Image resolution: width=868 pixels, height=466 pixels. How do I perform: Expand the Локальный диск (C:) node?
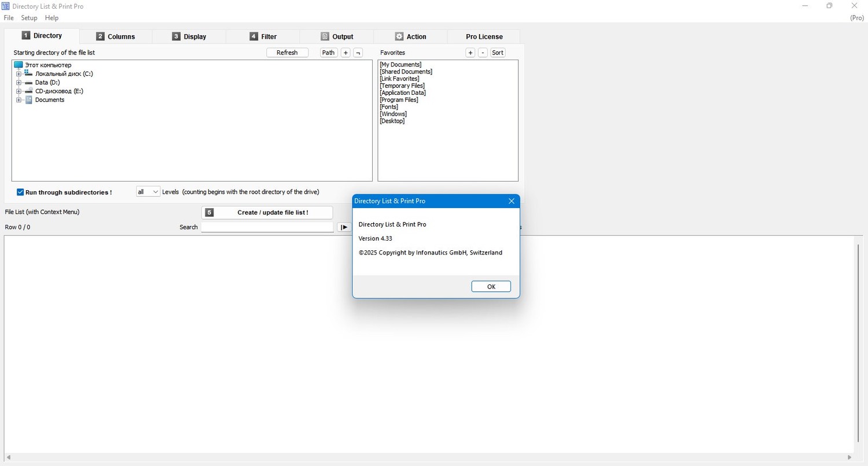pyautogui.click(x=19, y=73)
